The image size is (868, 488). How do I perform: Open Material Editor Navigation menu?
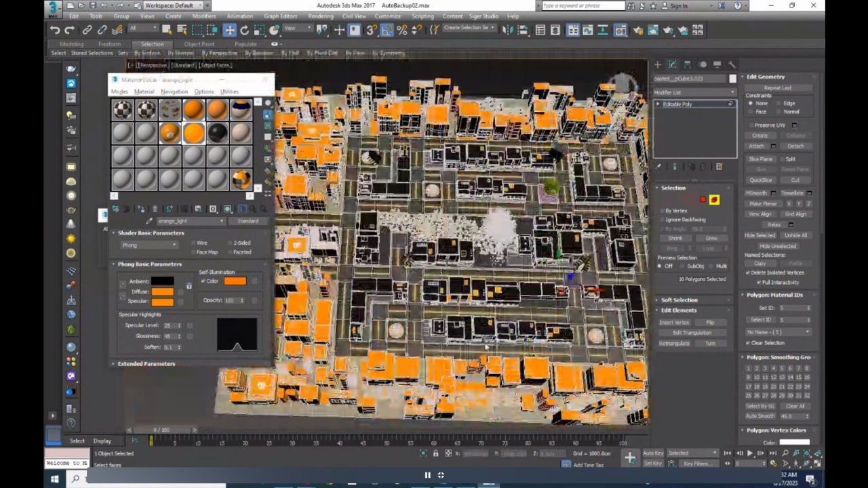tap(174, 91)
